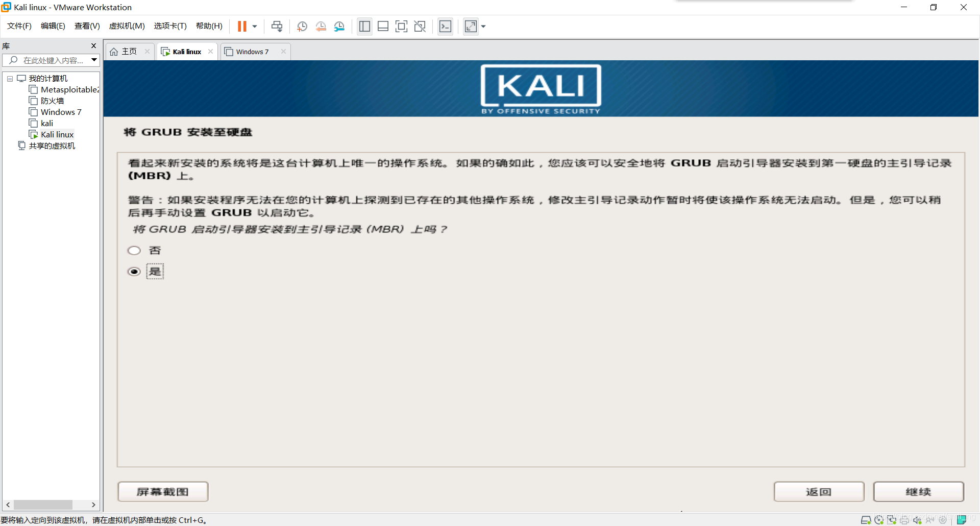The height and width of the screenshot is (526, 980).
Task: Click the library horizontal scrollbar thumb
Action: tap(43, 505)
